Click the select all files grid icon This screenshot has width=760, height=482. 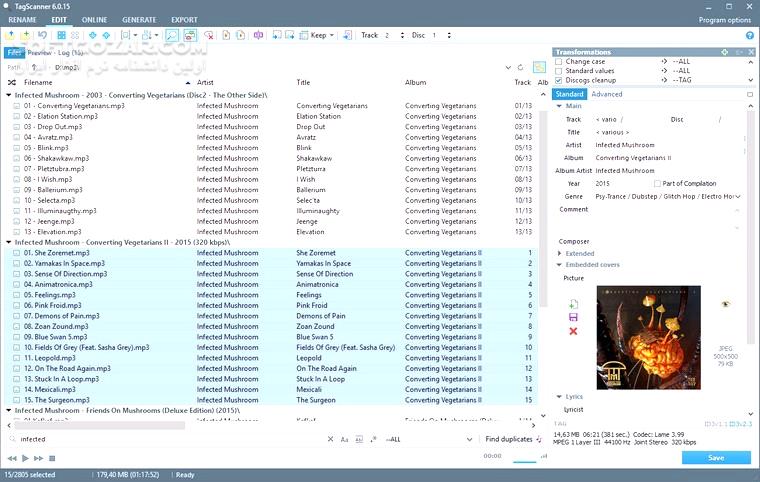tap(62, 35)
